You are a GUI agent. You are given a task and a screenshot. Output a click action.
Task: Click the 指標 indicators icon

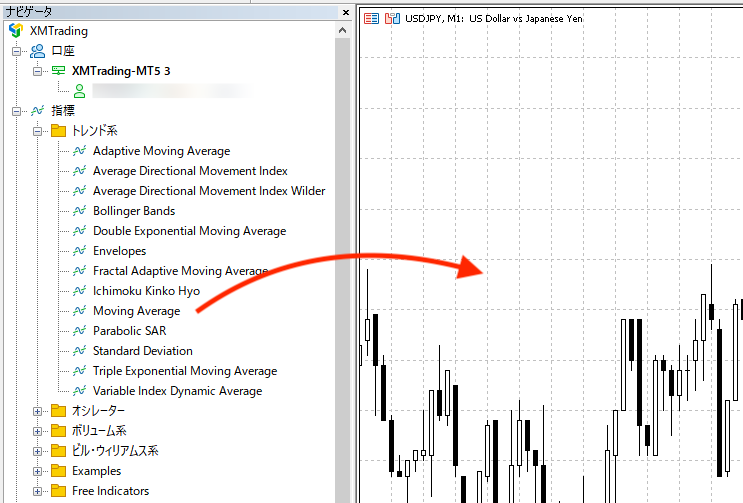tap(37, 111)
